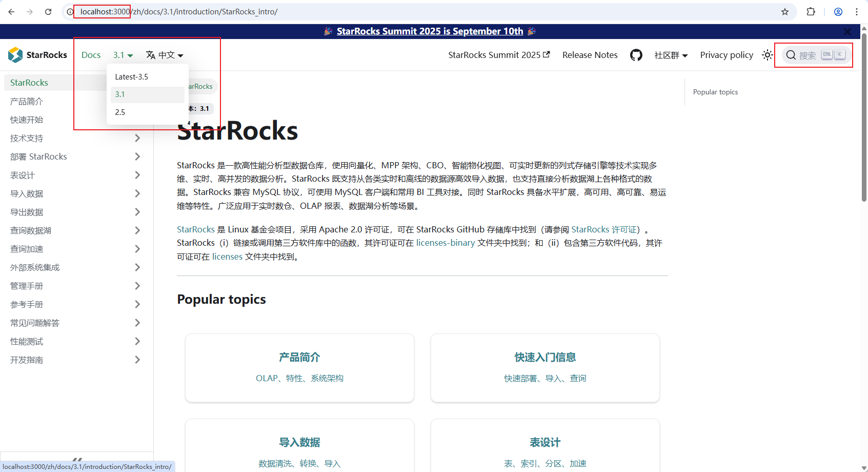Viewport: 868px width, 472px height.
Task: Expand the 查询加速 sidebar chevron
Action: 137,249
